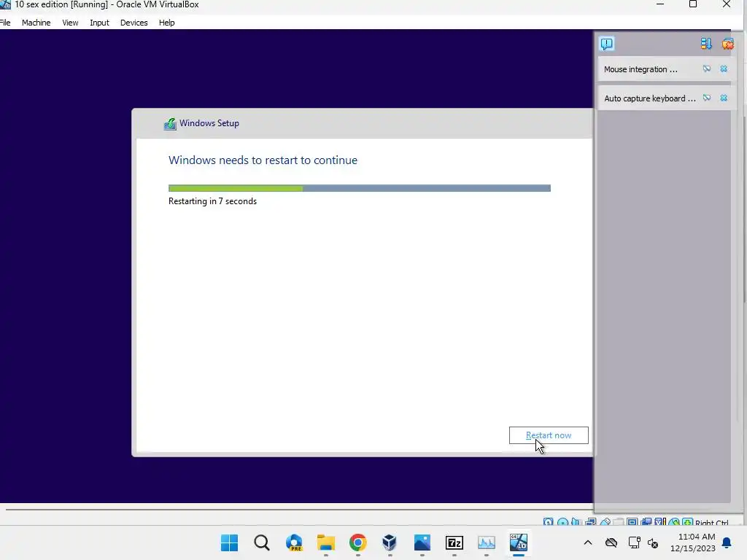Open the performance monitor taskbar icon
747x560 pixels.
pos(487,542)
